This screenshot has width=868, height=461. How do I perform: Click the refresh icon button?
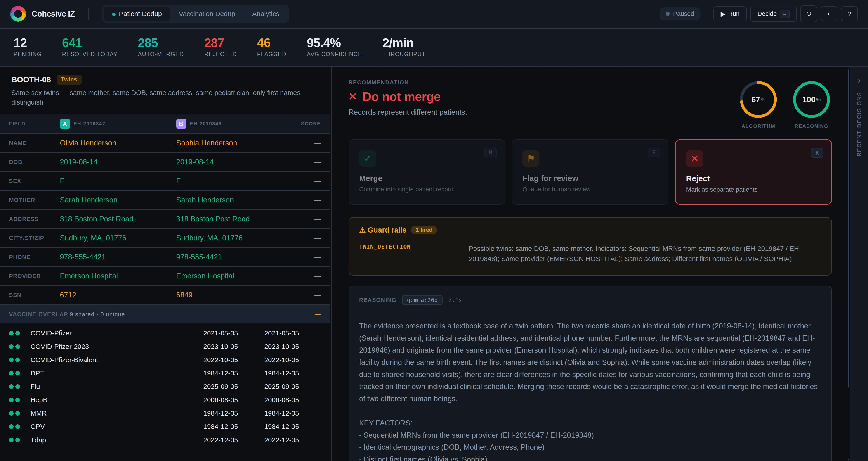click(x=808, y=14)
